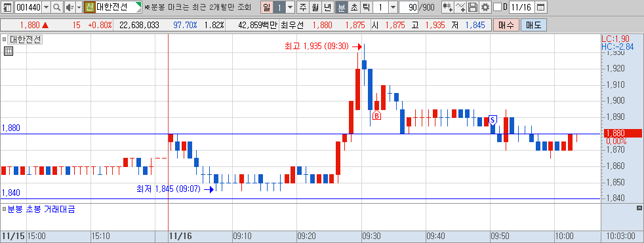Expand the stock code 001440 dropdown
This screenshot has height=243, width=644.
[x=46, y=7]
